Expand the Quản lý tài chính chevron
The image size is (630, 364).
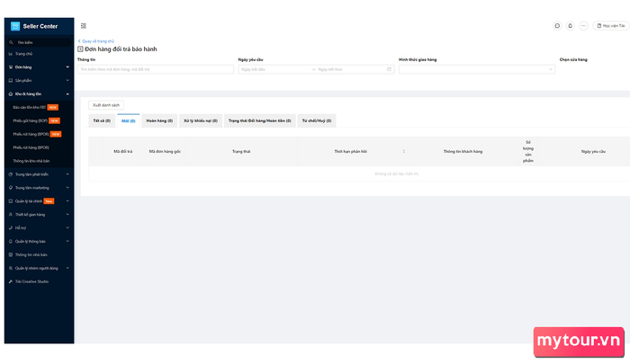[x=67, y=201]
